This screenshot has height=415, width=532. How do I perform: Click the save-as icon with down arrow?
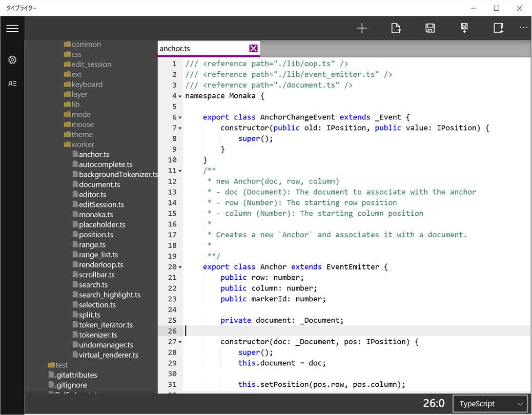tap(464, 29)
